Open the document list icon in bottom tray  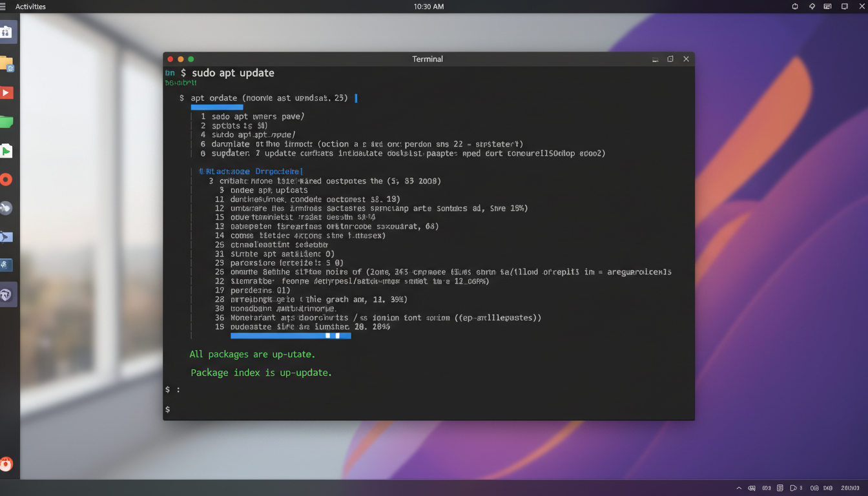(780, 488)
